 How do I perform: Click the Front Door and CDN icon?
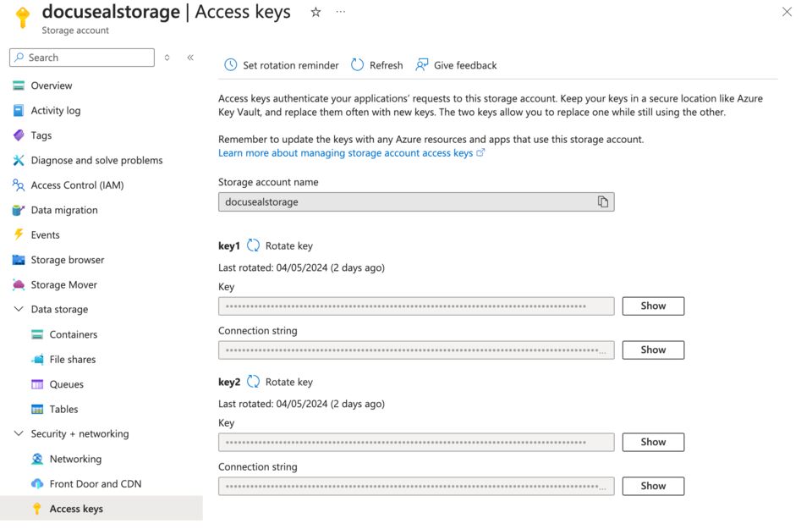(x=36, y=483)
